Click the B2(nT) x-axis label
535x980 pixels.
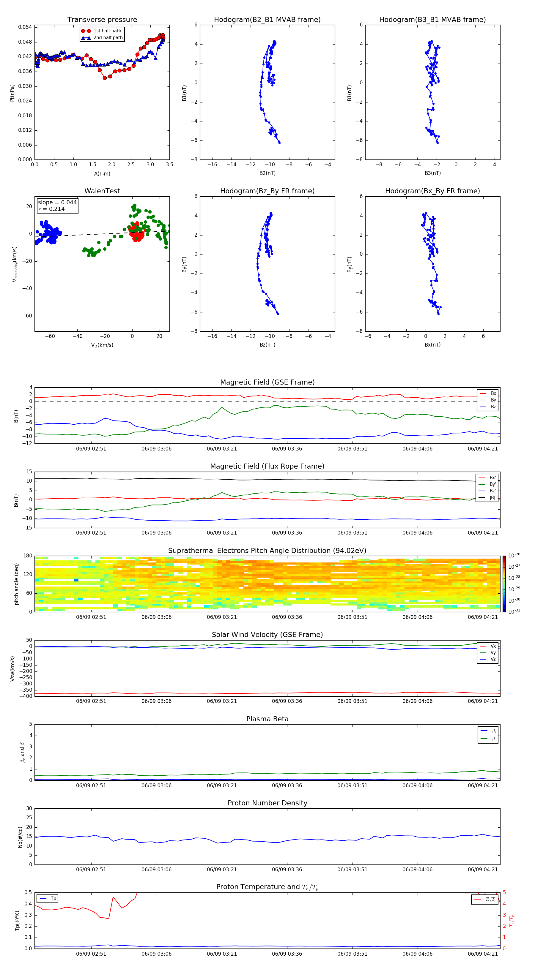click(267, 173)
